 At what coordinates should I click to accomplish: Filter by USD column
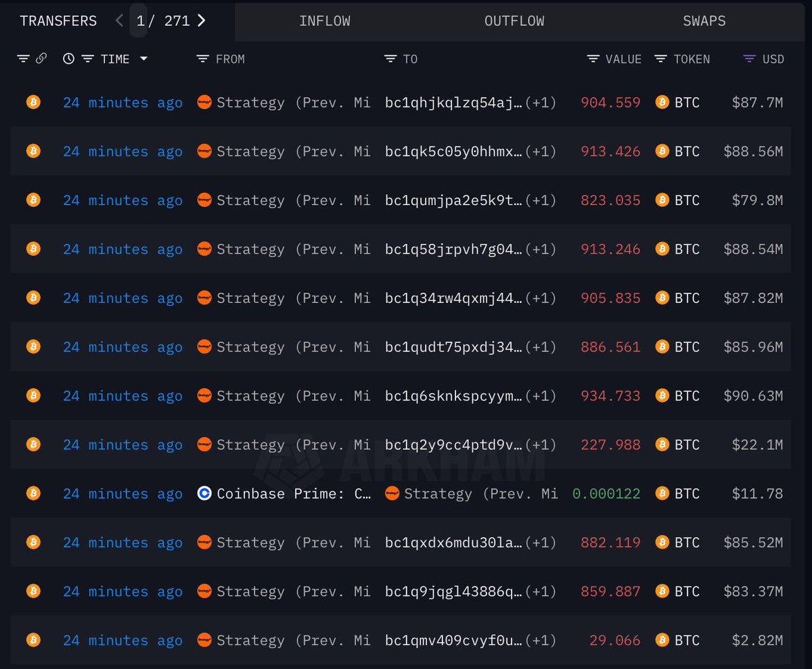(x=749, y=59)
